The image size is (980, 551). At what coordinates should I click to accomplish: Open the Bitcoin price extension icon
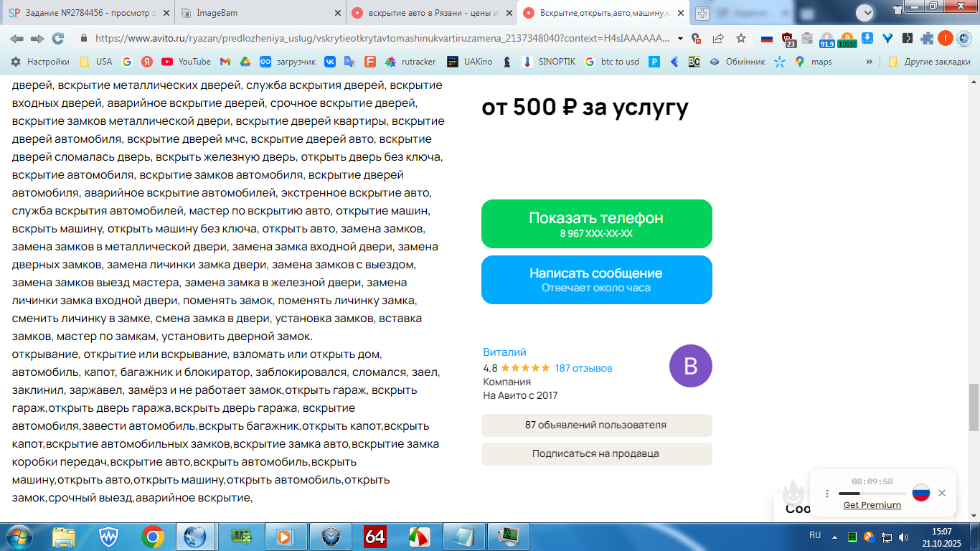[847, 39]
